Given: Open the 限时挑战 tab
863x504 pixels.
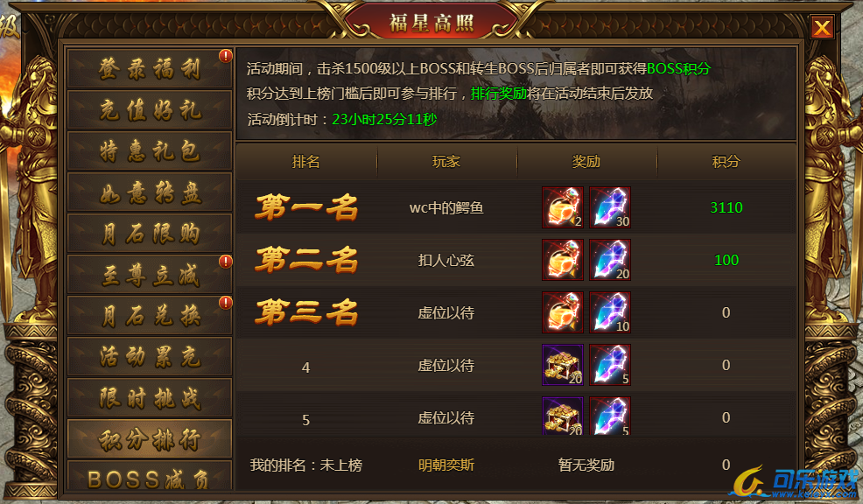Looking at the screenshot, I should tap(149, 398).
